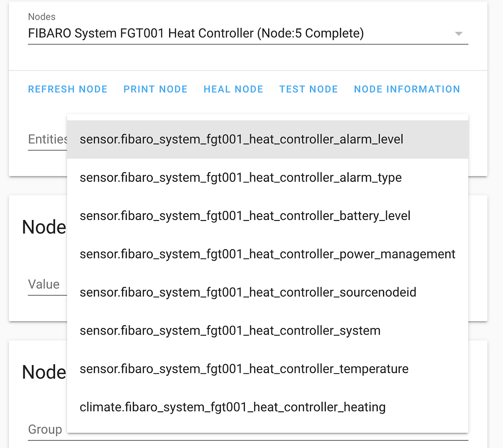This screenshot has width=503, height=448.
Task: Run the TEST NODE action
Action: [308, 89]
